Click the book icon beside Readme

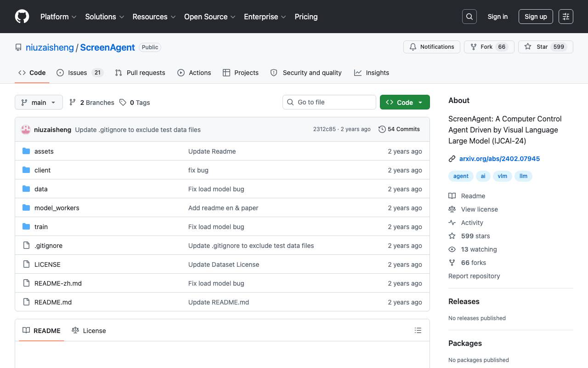tap(452, 196)
